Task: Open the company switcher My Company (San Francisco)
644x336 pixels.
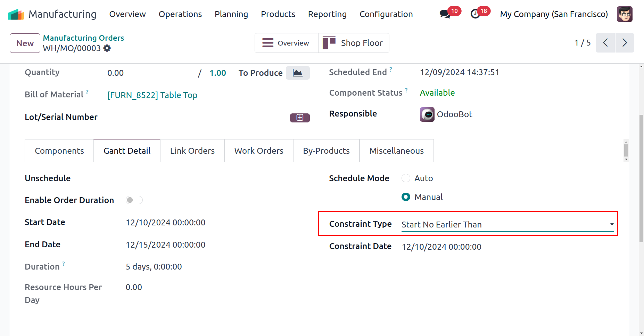Action: (x=554, y=14)
